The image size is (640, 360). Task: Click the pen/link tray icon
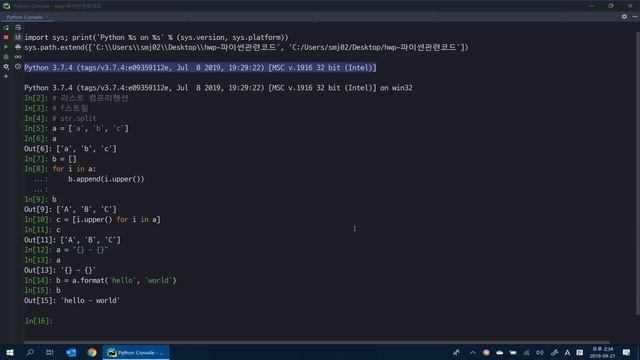tap(554, 352)
